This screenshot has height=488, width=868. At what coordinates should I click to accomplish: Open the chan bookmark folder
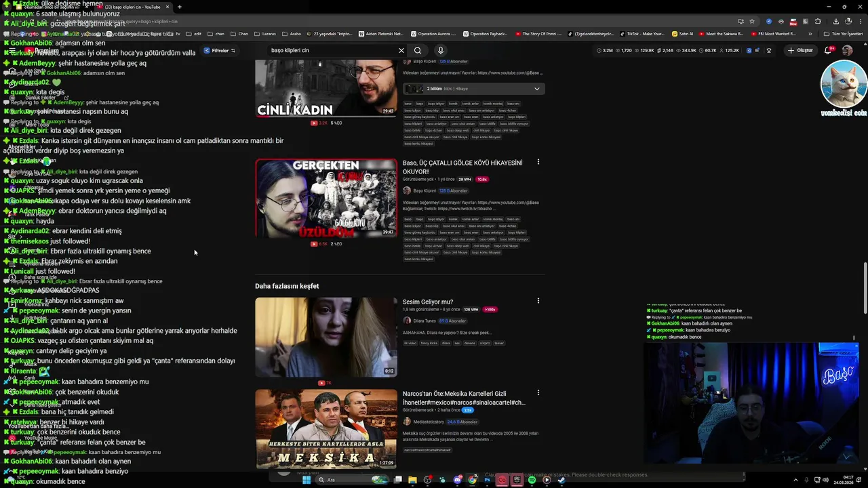216,33
